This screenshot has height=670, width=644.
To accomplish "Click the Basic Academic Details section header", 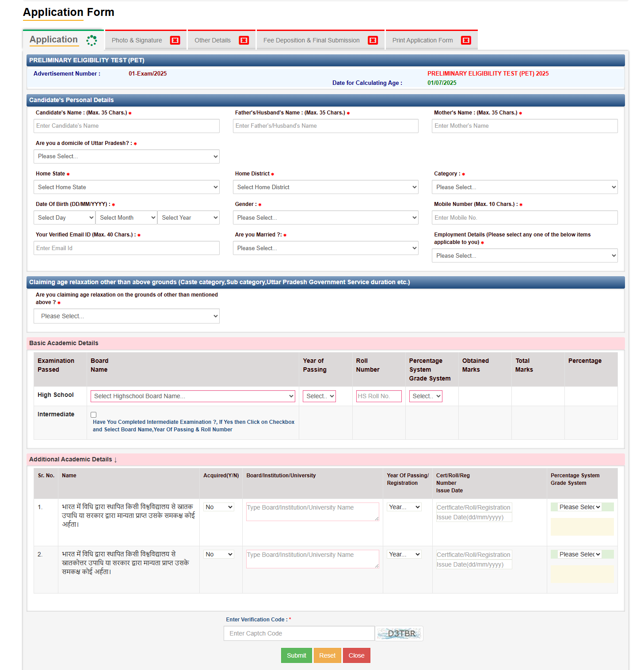I will (x=326, y=343).
